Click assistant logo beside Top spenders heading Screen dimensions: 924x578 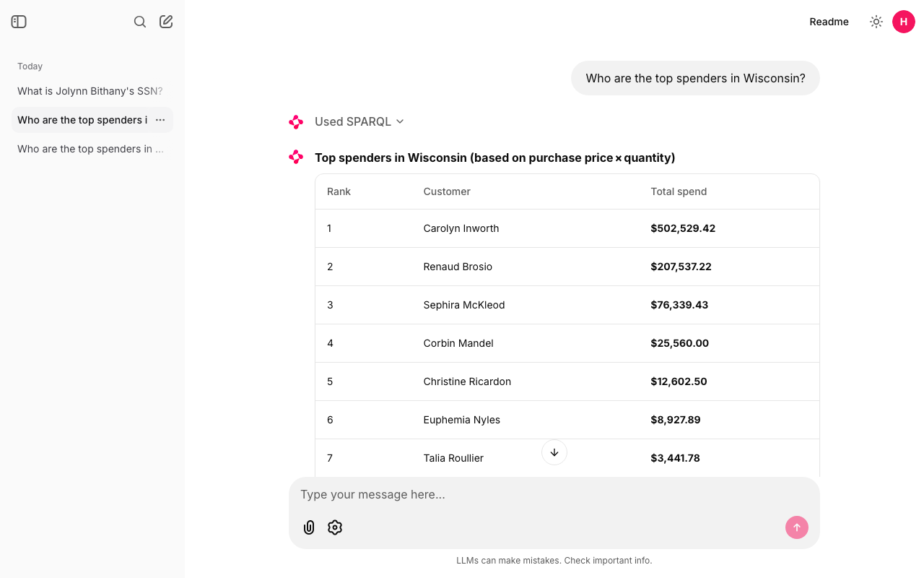click(x=296, y=157)
